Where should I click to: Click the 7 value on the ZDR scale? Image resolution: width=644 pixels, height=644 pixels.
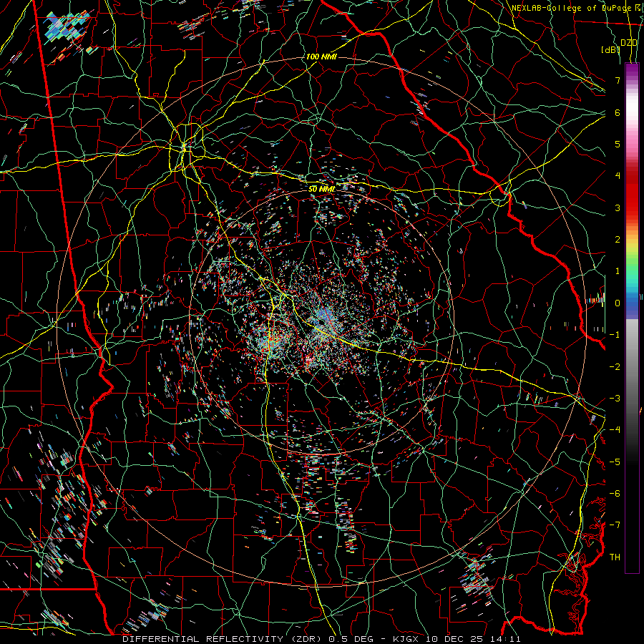click(x=618, y=80)
